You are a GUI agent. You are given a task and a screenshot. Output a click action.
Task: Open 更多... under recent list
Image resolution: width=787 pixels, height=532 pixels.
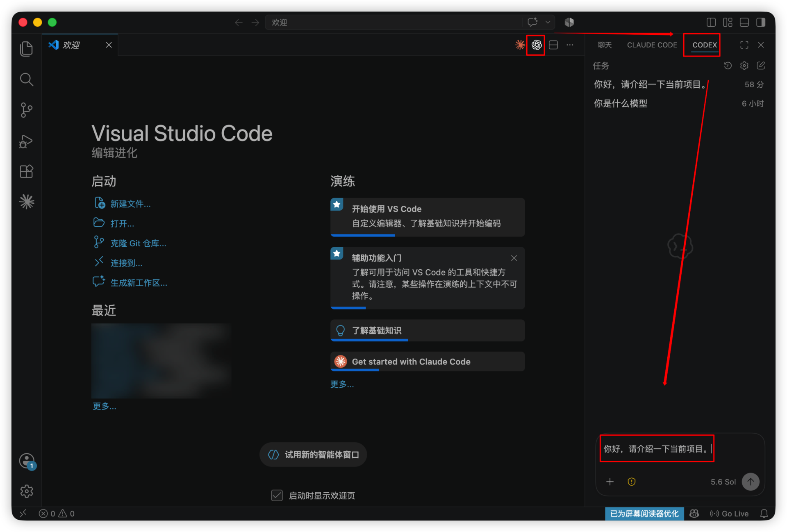point(104,406)
